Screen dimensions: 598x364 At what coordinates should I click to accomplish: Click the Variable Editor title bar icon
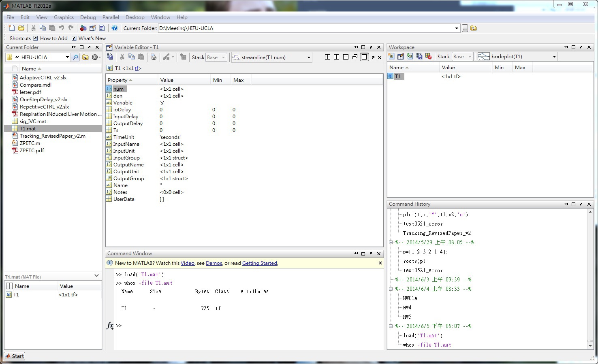click(109, 47)
